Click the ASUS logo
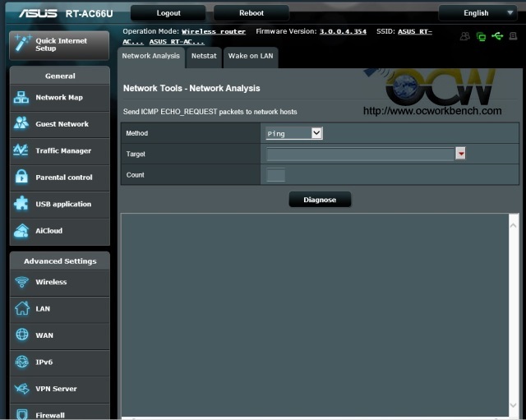 coord(38,13)
